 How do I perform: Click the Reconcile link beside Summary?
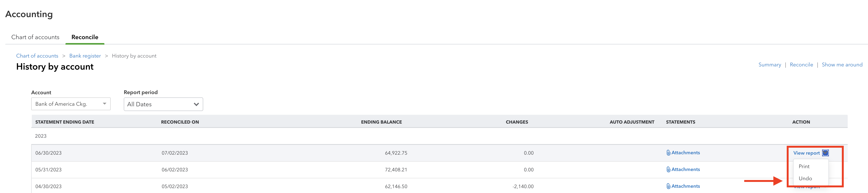click(x=801, y=65)
